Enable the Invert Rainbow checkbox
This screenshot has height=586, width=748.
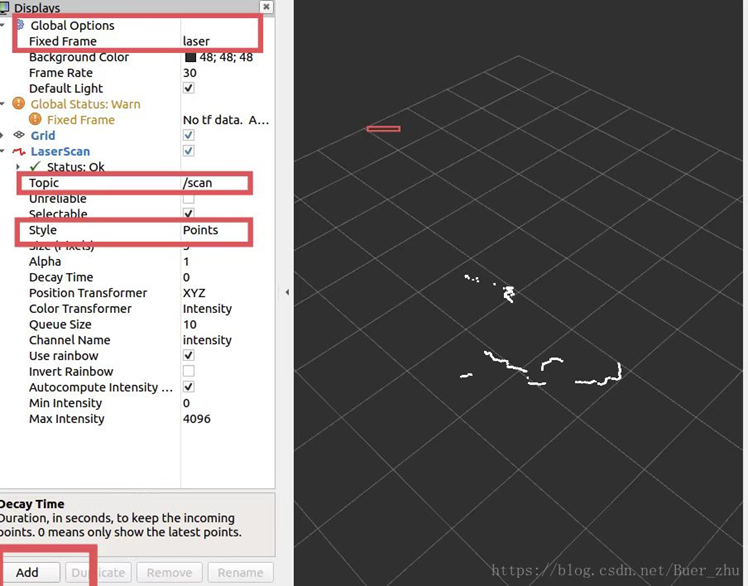pyautogui.click(x=189, y=371)
